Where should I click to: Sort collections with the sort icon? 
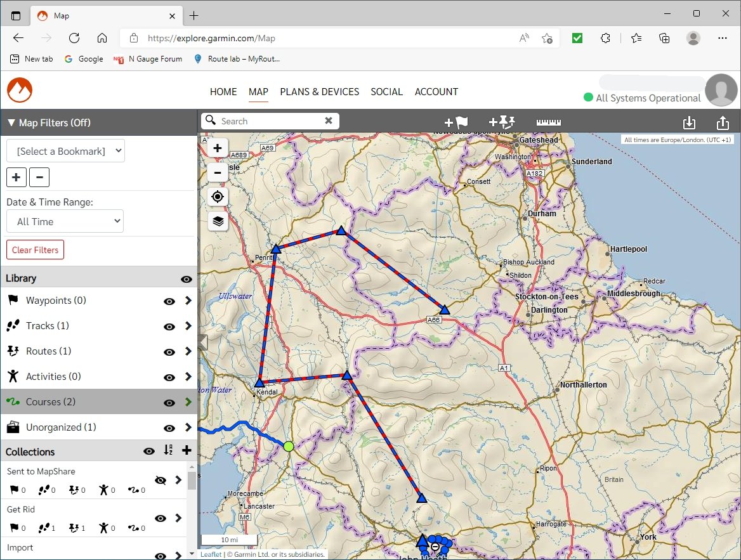[168, 450]
